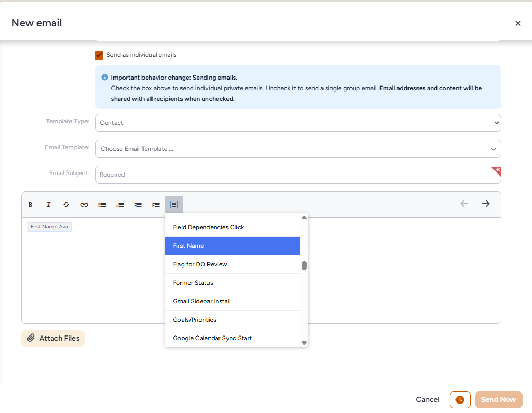Apply italic formatting
The width and height of the screenshot is (532, 413).
pos(48,205)
